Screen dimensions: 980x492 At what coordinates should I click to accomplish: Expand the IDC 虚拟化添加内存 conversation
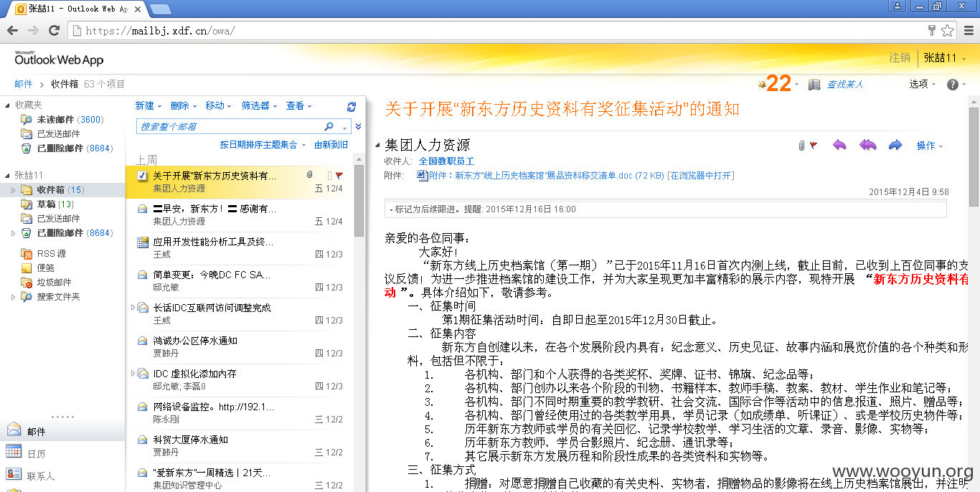[133, 374]
